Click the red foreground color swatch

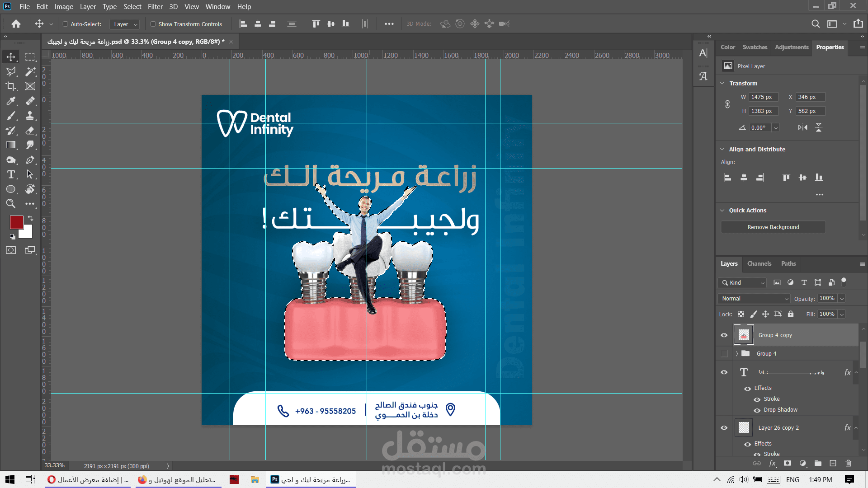click(x=16, y=222)
